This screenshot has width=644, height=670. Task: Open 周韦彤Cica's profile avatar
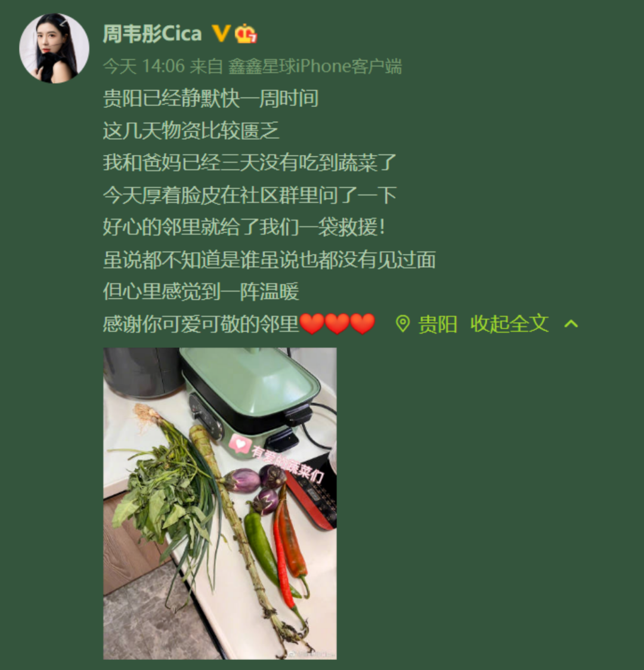pos(54,48)
